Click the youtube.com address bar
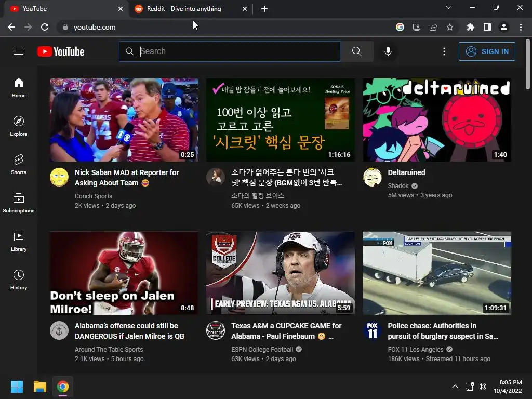The image size is (532, 399). coord(224,27)
